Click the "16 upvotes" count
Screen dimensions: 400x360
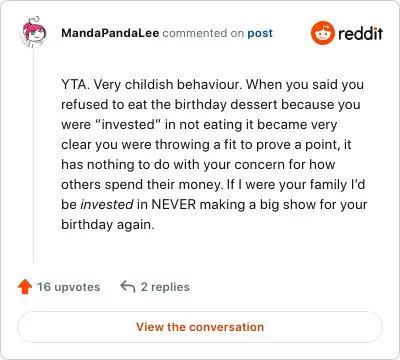(x=69, y=287)
